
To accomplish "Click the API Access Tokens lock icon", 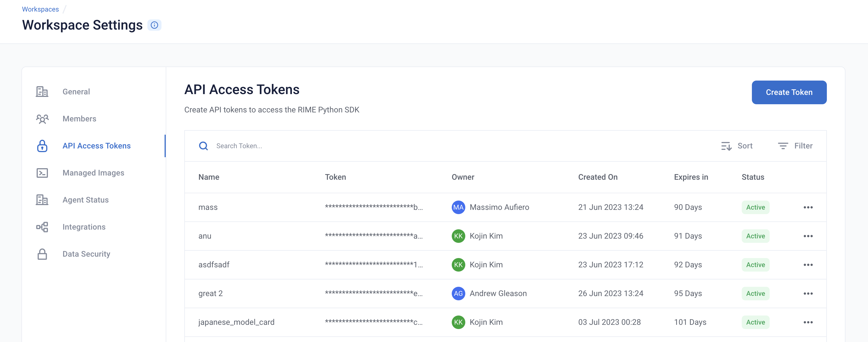I will (x=42, y=145).
